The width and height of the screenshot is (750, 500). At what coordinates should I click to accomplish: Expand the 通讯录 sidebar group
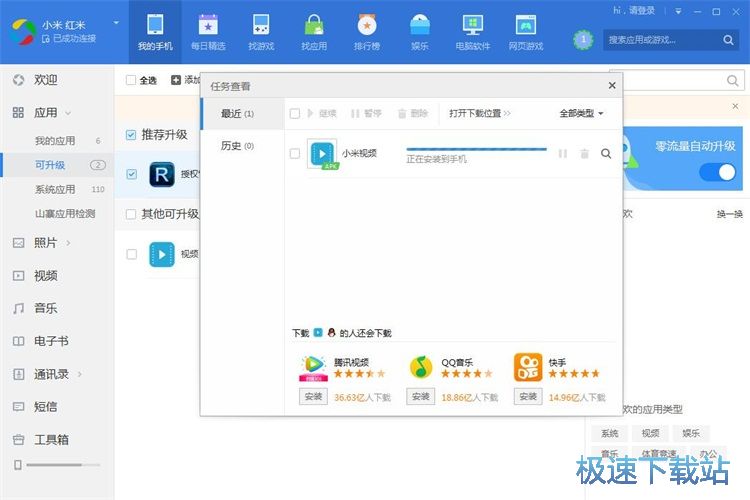pos(79,374)
